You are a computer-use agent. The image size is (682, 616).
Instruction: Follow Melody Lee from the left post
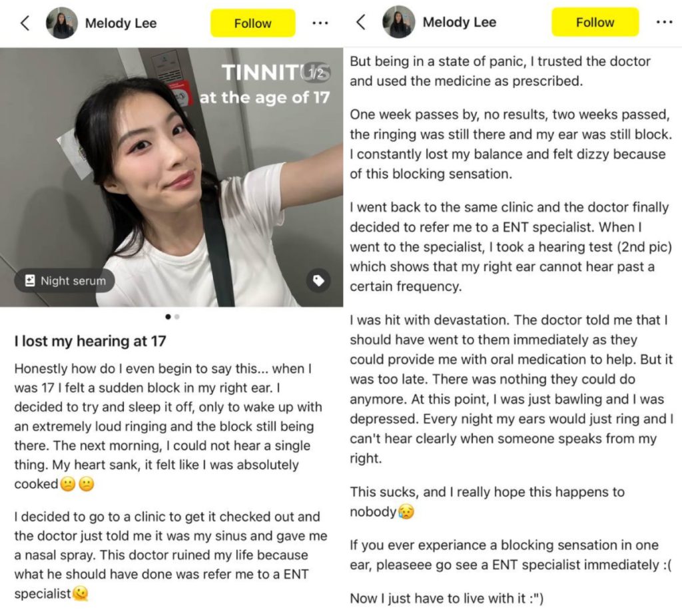[x=252, y=23]
